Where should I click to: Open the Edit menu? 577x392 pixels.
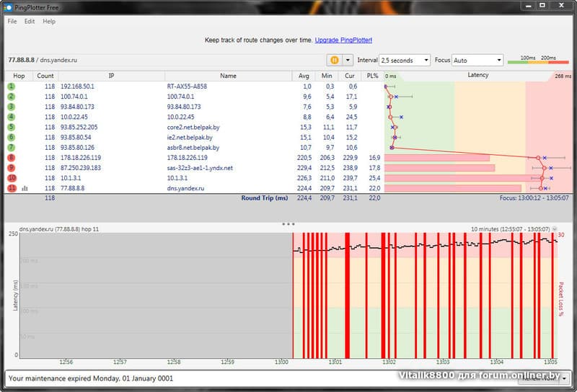tap(30, 22)
